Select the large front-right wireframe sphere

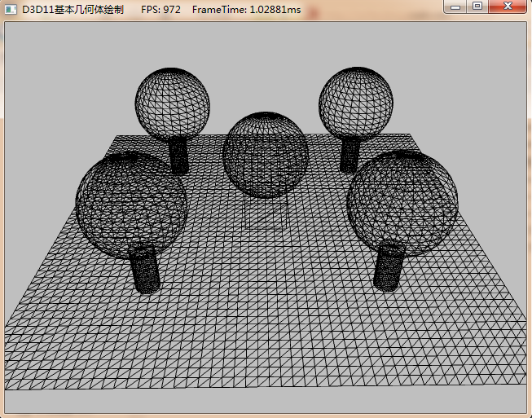(402, 202)
